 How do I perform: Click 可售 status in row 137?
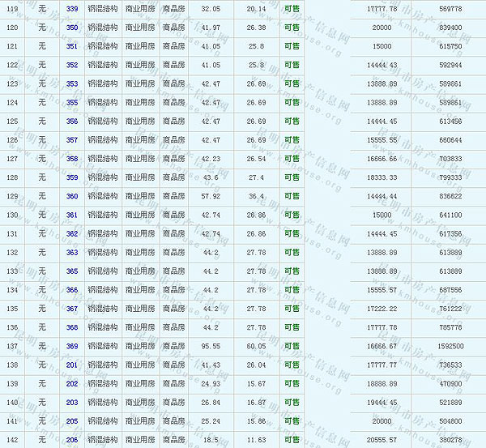pos(292,346)
